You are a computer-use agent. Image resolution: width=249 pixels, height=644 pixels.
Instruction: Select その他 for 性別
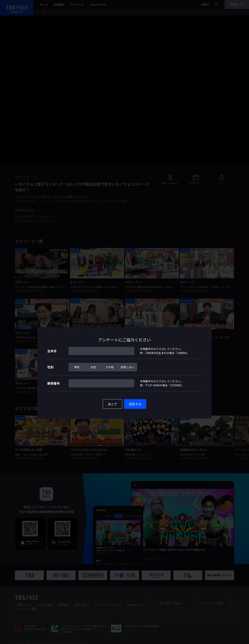click(109, 367)
